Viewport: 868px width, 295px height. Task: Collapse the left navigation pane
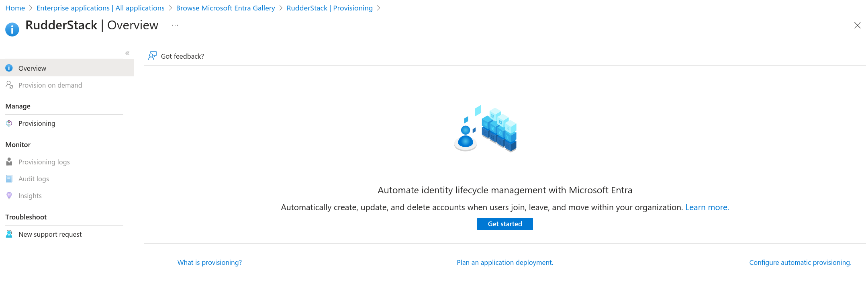[127, 53]
